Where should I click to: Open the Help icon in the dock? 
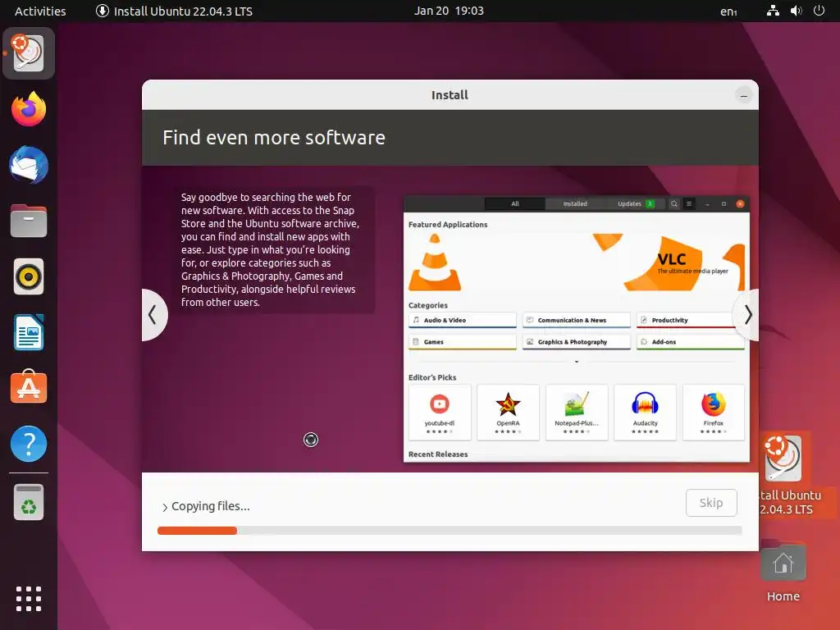pos(29,444)
